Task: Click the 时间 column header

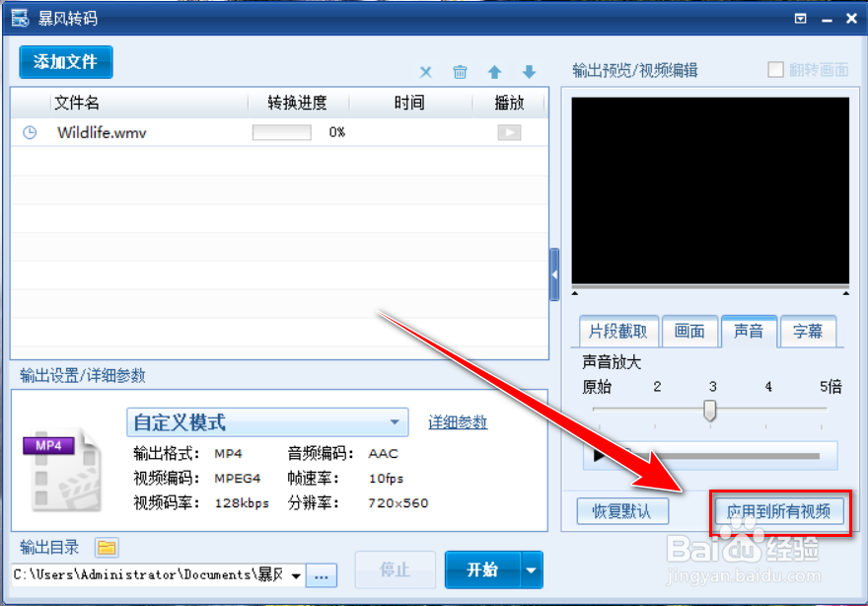Action: (409, 103)
